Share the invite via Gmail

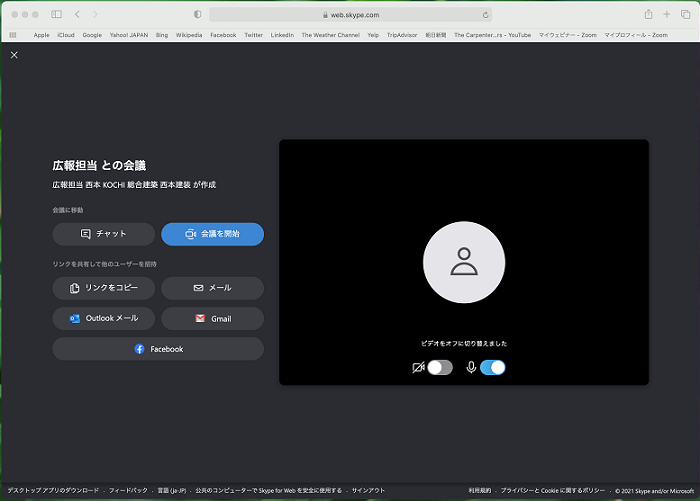tap(212, 319)
